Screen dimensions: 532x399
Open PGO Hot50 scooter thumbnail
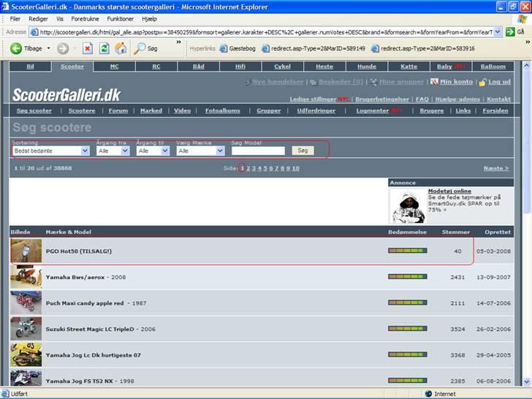click(x=26, y=251)
